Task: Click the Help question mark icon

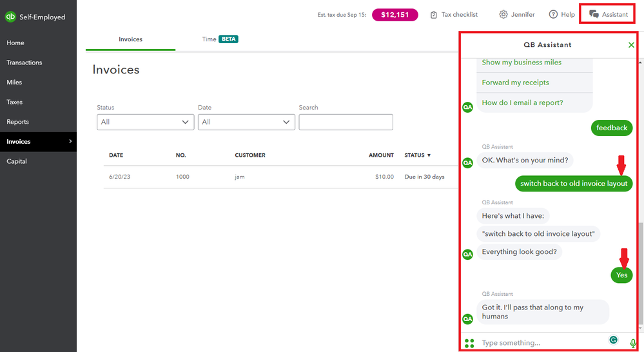Action: coord(553,15)
